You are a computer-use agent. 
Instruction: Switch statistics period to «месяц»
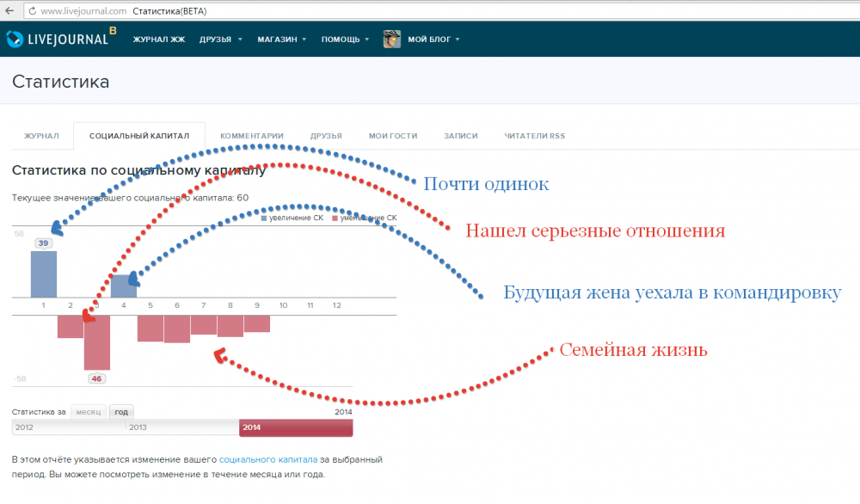[x=89, y=412]
